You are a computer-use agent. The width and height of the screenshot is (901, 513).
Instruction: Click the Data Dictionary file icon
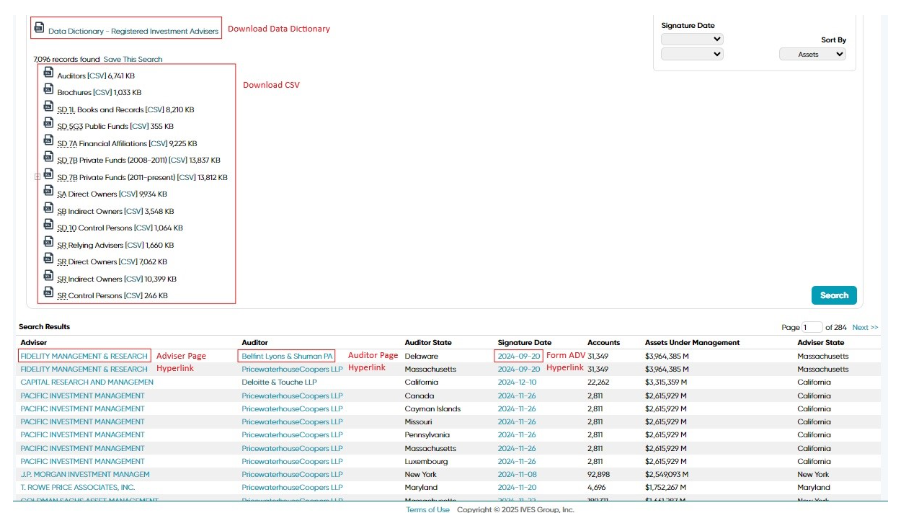point(39,28)
